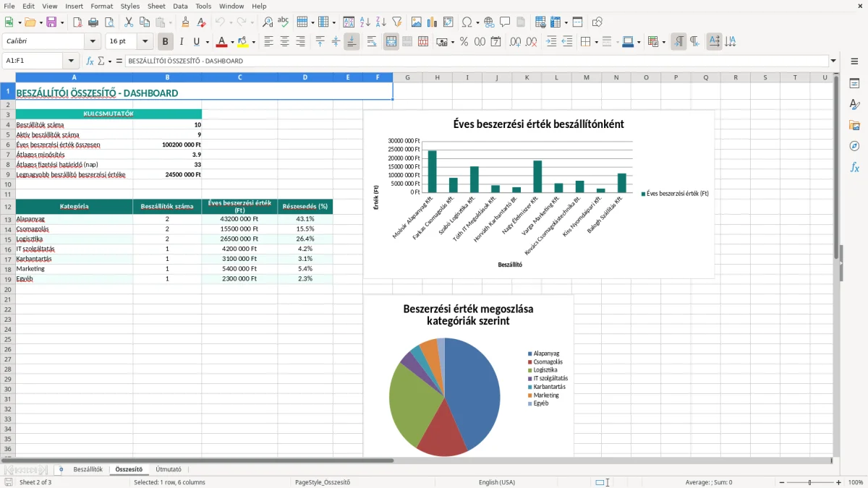Insert Image using picture icon

pos(417,22)
